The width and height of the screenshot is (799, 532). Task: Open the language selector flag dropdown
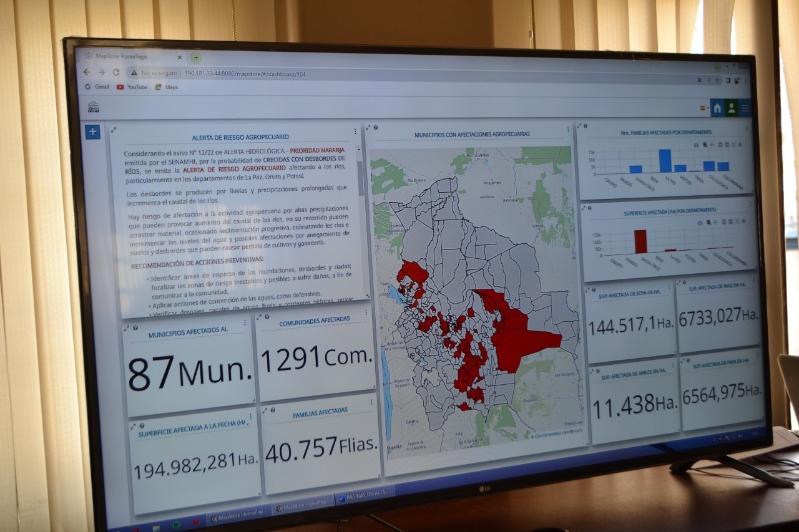coord(704,107)
